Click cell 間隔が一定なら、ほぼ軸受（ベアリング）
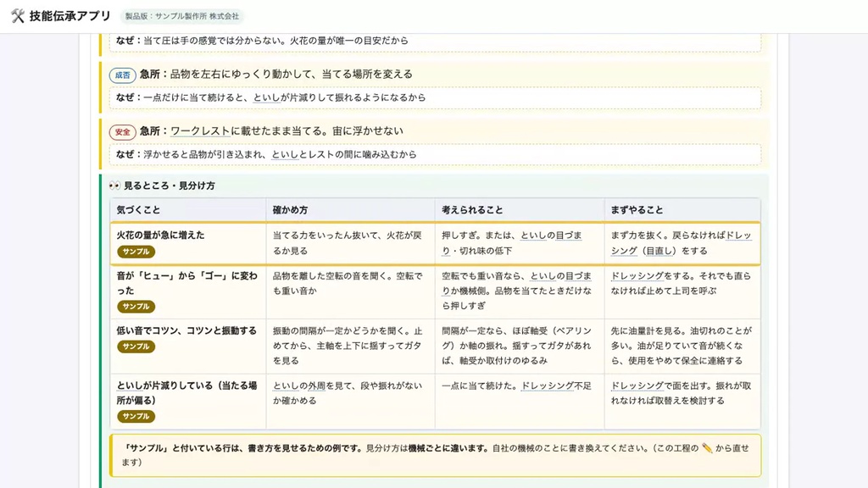Screen dimensions: 868x488 tap(520, 347)
